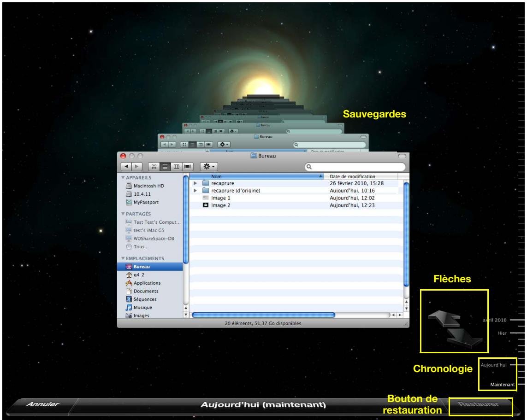
Task: Switch Bureau window to Cover Flow view
Action: coord(187,167)
